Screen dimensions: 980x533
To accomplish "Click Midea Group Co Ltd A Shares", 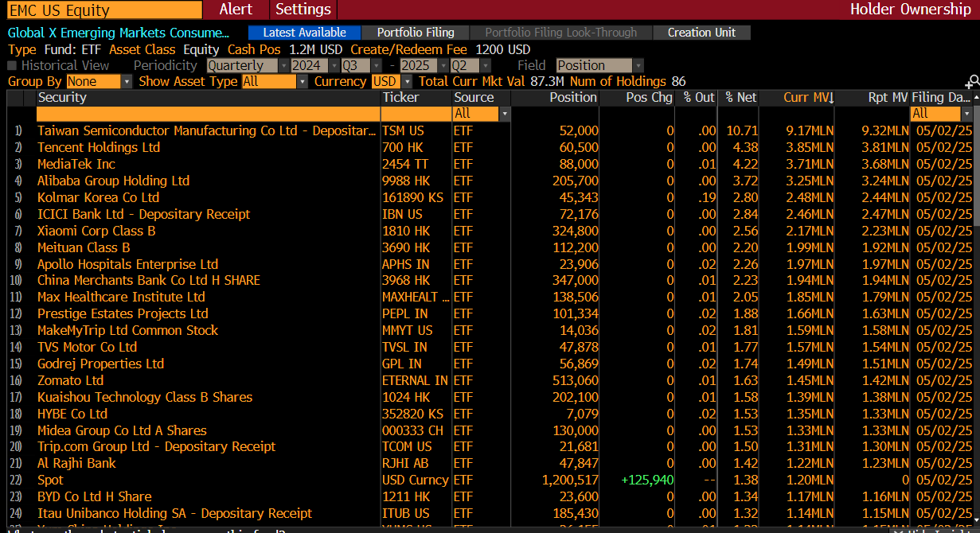I will [x=122, y=430].
